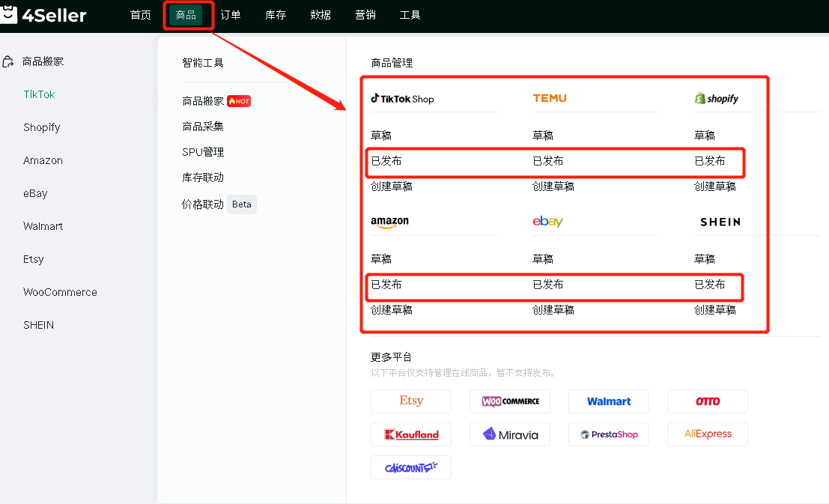Select TikTok in the left sidebar
The image size is (829, 504).
39,94
